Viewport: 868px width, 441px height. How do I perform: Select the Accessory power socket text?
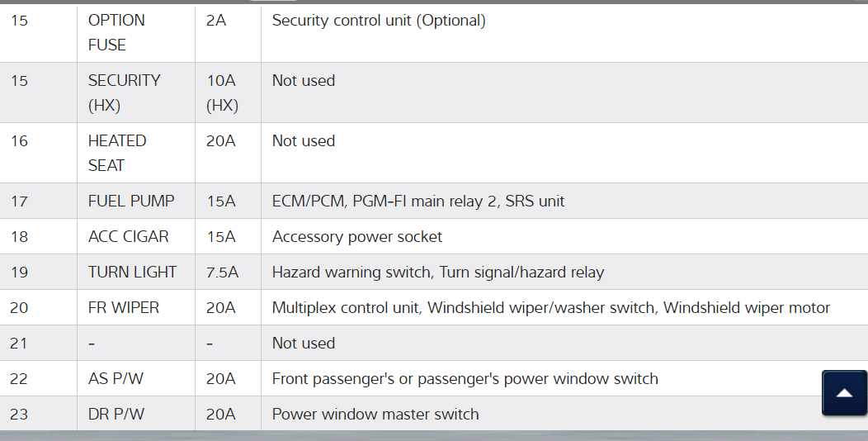click(357, 236)
